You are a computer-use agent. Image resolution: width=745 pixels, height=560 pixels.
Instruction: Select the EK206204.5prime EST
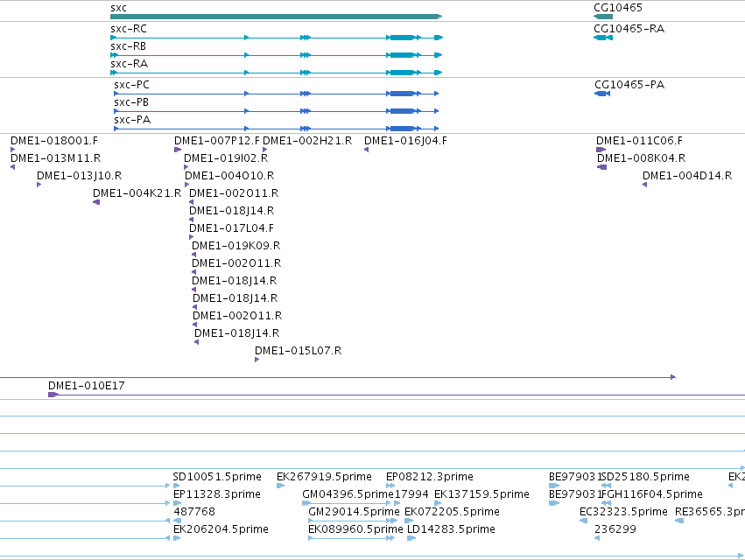(177, 538)
